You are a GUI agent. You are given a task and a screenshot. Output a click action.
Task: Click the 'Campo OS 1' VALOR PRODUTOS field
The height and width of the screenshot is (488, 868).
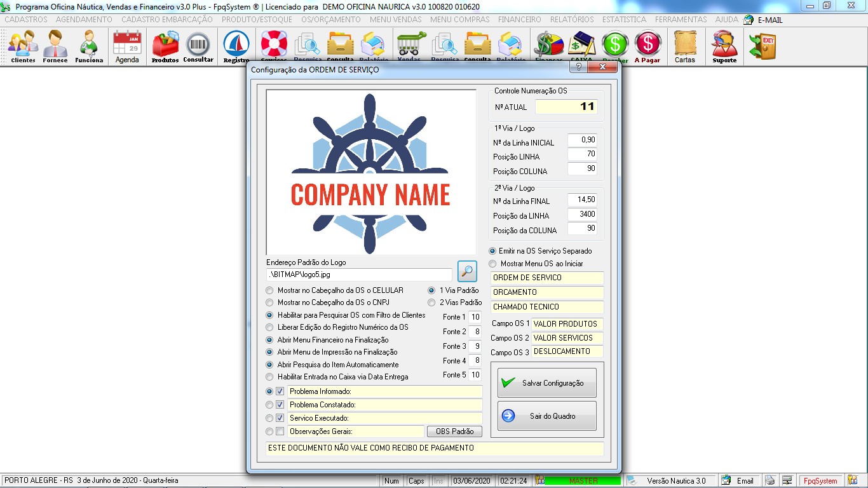tap(567, 324)
